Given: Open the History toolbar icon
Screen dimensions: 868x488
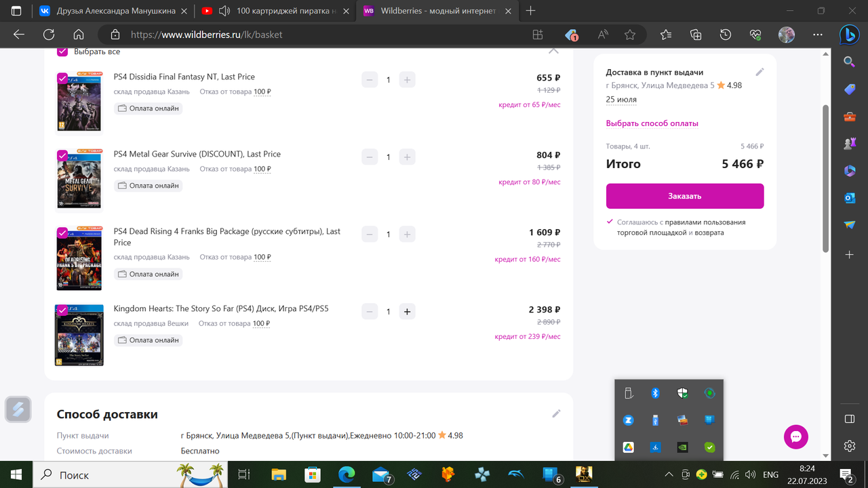Looking at the screenshot, I should pos(726,35).
